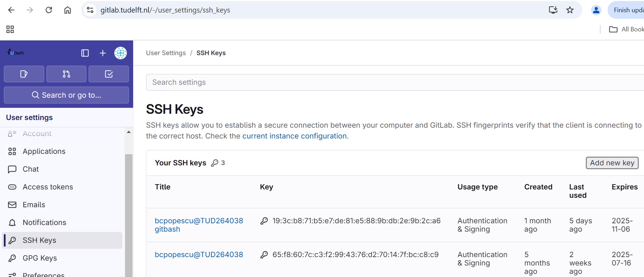Click the '5 days ago' last used cell
Image resolution: width=644 pixels, height=277 pixels.
click(581, 225)
